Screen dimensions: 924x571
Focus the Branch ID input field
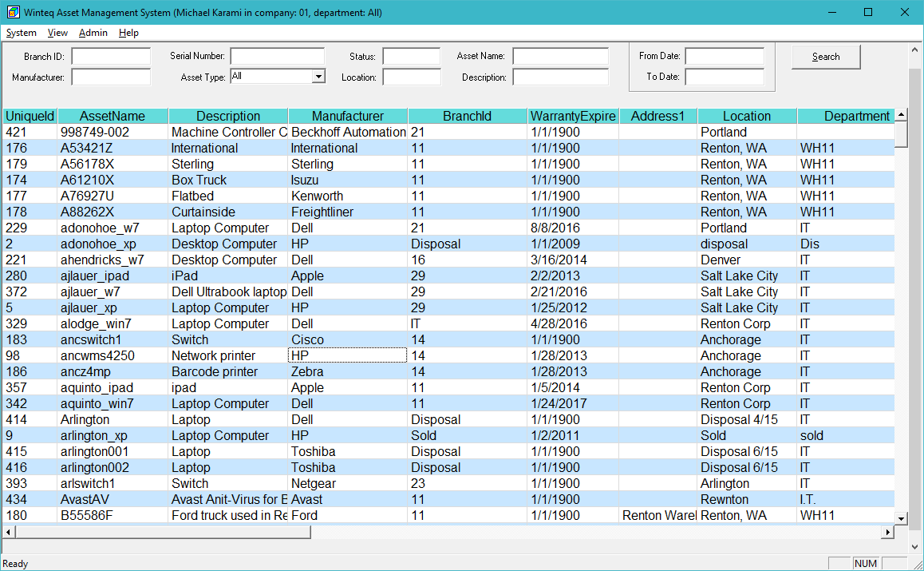[111, 57]
